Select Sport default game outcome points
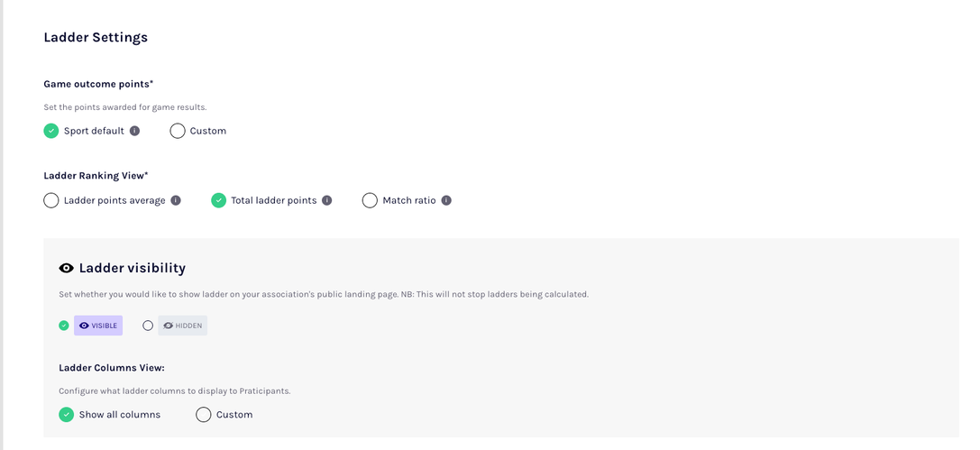The image size is (980, 450). (51, 131)
